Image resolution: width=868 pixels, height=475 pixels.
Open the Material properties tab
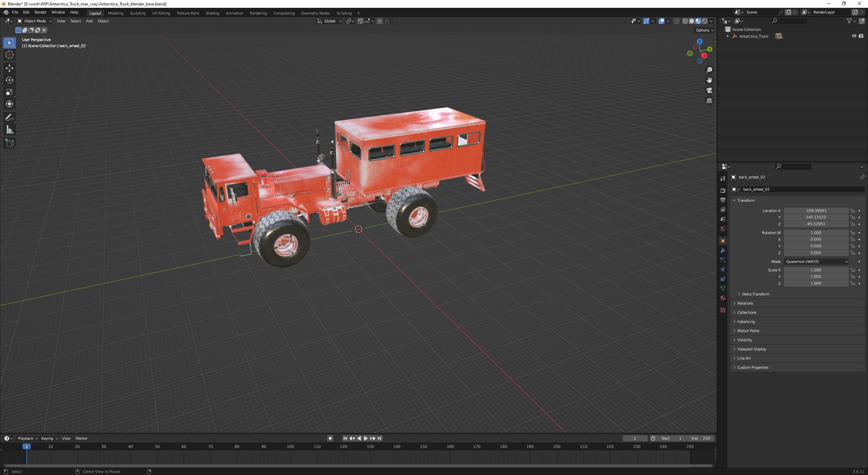pos(723,298)
